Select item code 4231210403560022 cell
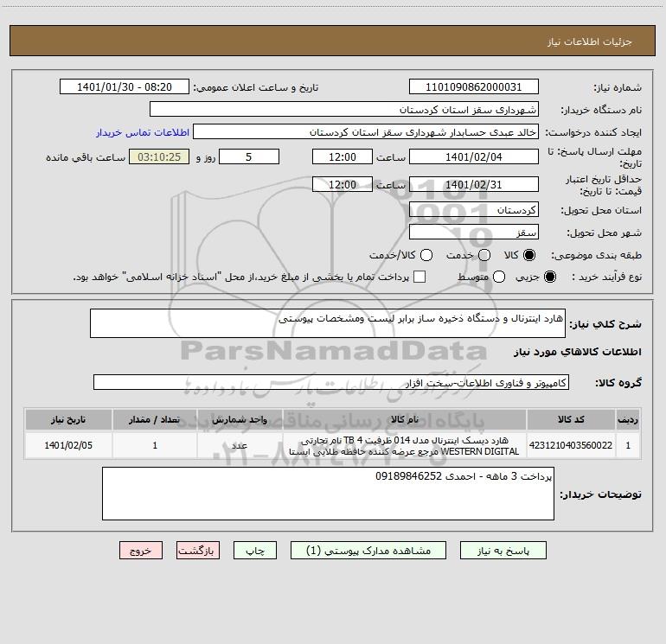This screenshot has height=644, width=666. pyautogui.click(x=571, y=445)
